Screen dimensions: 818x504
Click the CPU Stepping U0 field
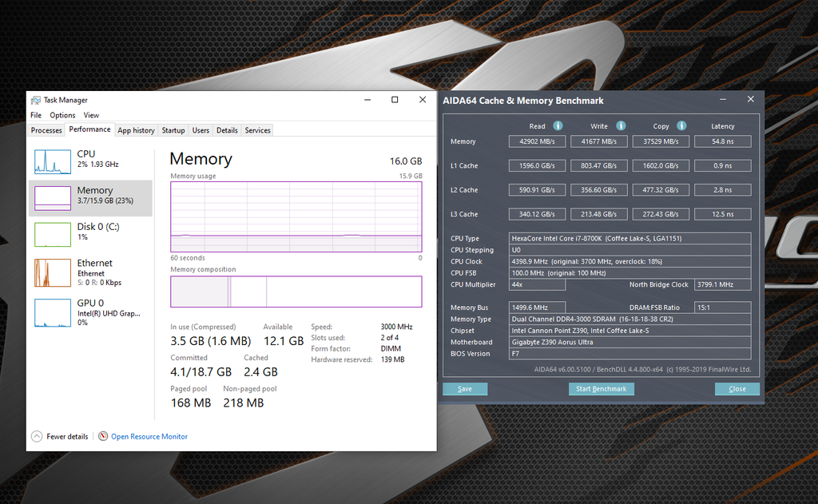629,250
